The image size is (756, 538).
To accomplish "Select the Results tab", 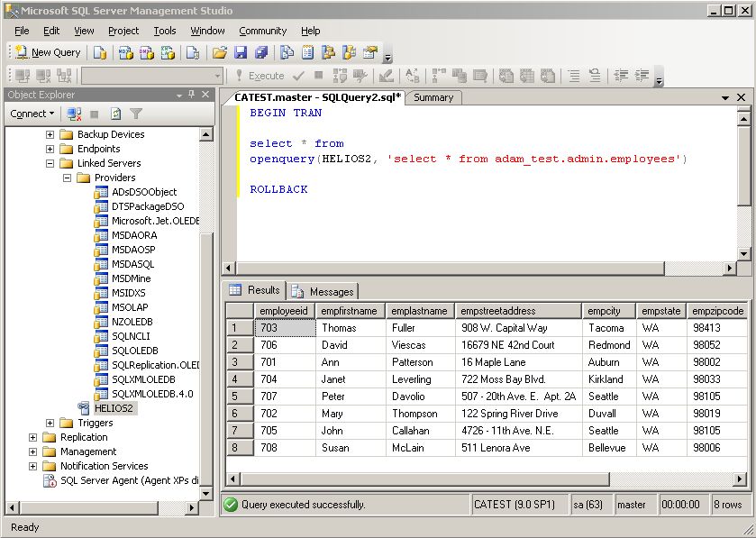I will [x=255, y=290].
